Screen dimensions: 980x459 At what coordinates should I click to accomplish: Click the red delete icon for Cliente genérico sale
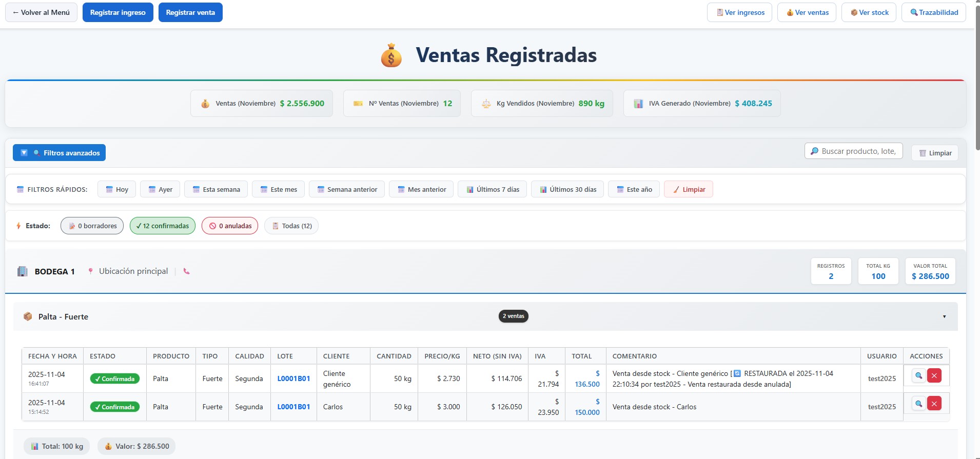pos(934,375)
